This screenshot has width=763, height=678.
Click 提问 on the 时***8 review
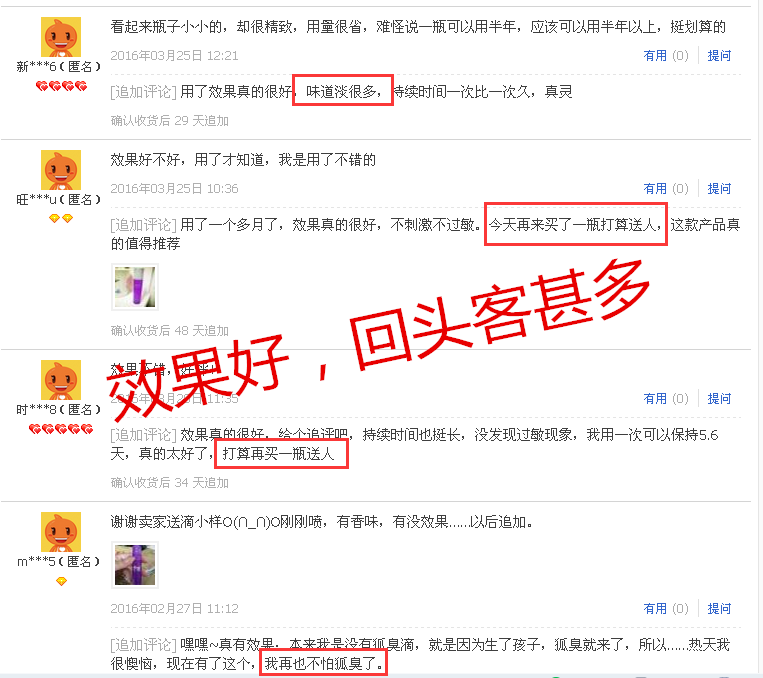click(719, 399)
